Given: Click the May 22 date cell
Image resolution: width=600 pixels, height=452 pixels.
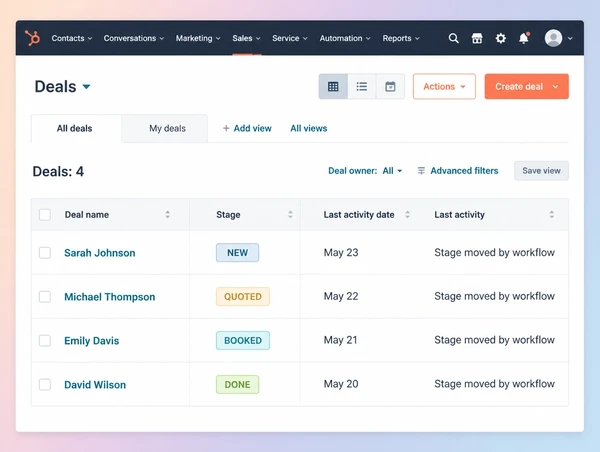Looking at the screenshot, I should click(x=341, y=296).
